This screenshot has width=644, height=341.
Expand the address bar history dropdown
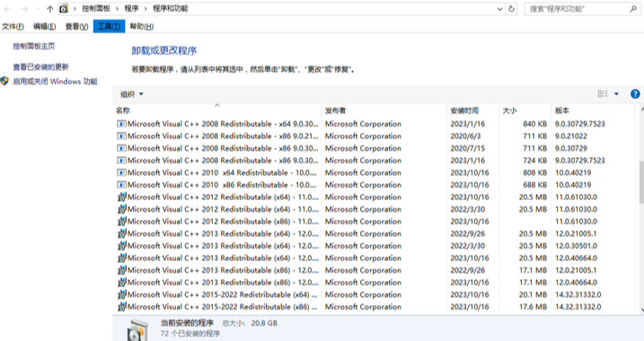[x=499, y=9]
